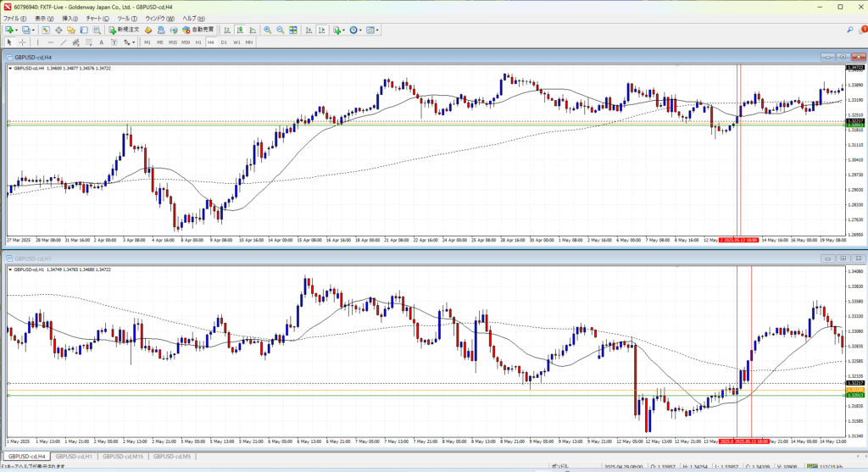
Task: Select the trendline drawing tool
Action: point(64,42)
